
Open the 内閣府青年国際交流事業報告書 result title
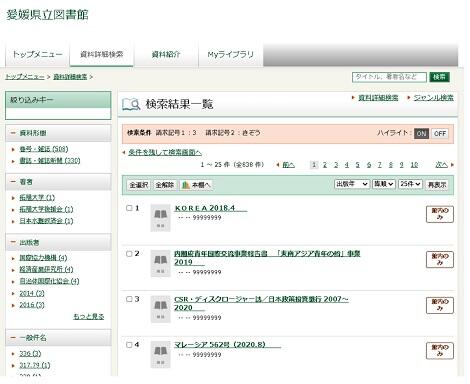point(267,258)
